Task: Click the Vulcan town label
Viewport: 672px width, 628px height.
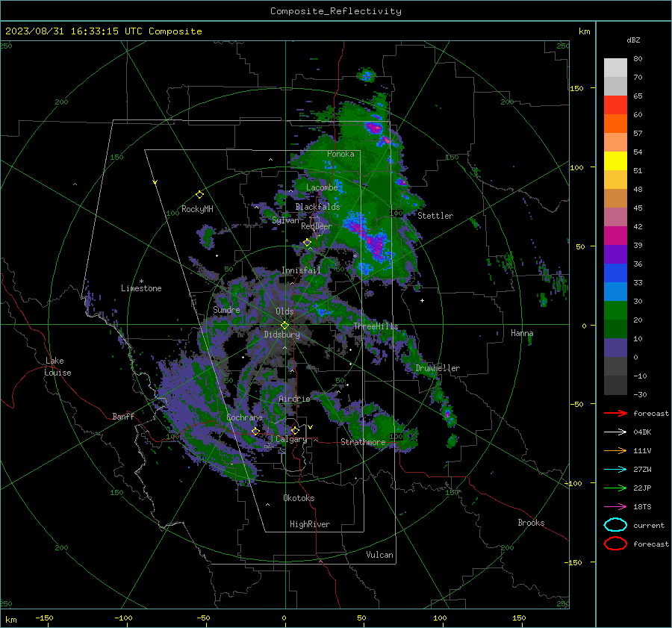Action: [x=380, y=555]
